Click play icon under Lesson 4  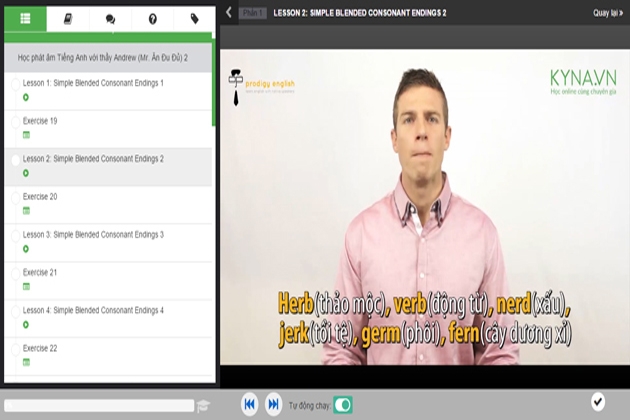point(26,325)
